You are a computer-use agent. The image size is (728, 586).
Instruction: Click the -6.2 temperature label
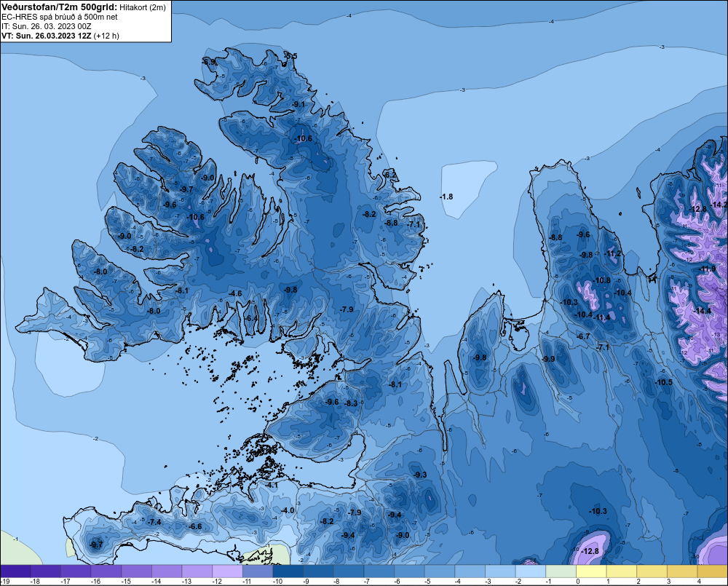click(x=391, y=175)
